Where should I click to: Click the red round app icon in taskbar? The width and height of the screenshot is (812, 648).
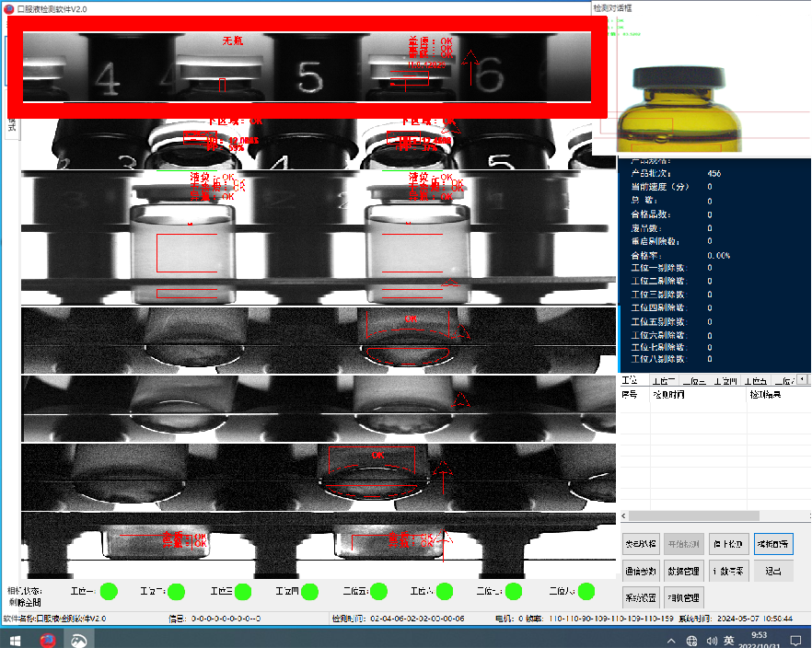48,639
